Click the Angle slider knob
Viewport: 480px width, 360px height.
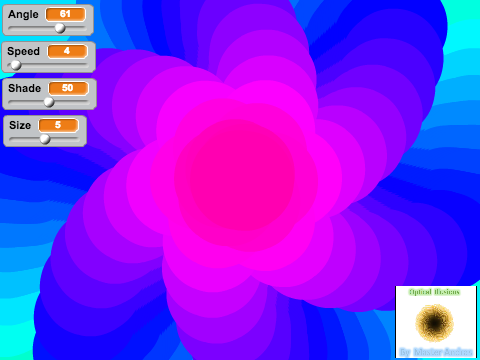pos(60,28)
